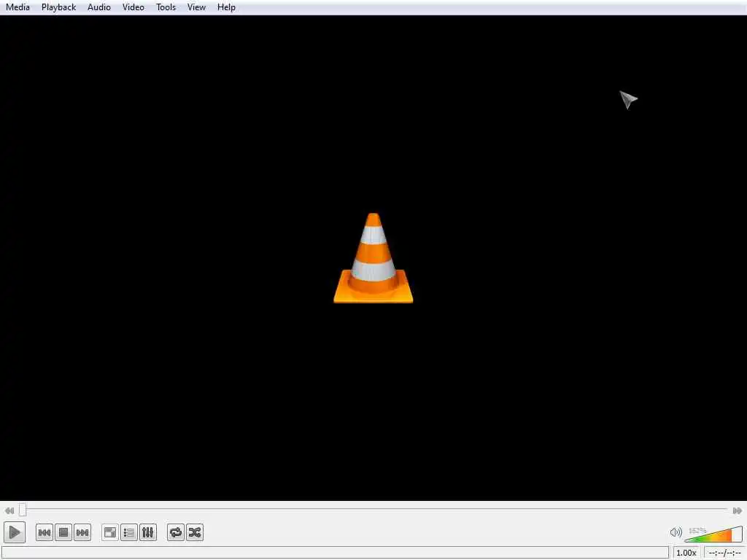Skip to previous media track
Viewport: 747px width, 560px height.
[x=44, y=532]
